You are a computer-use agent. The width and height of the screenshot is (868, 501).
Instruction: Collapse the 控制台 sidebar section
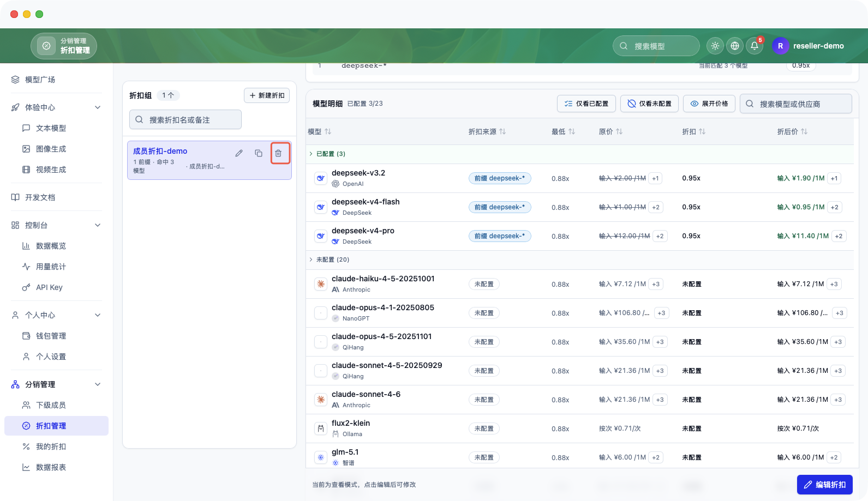point(98,225)
